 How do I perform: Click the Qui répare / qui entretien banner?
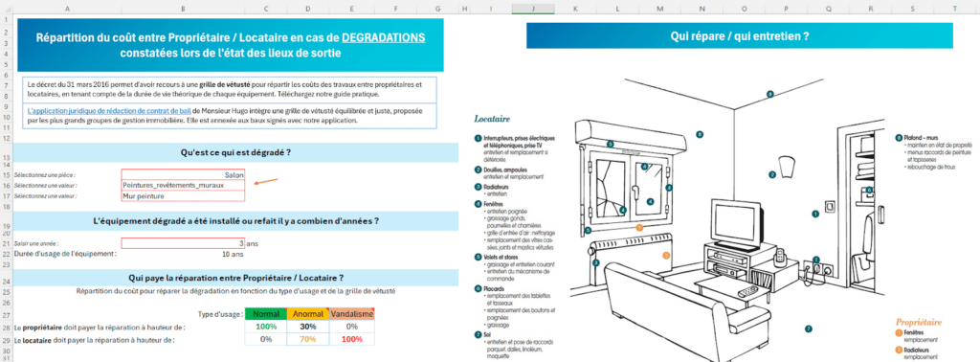point(740,35)
